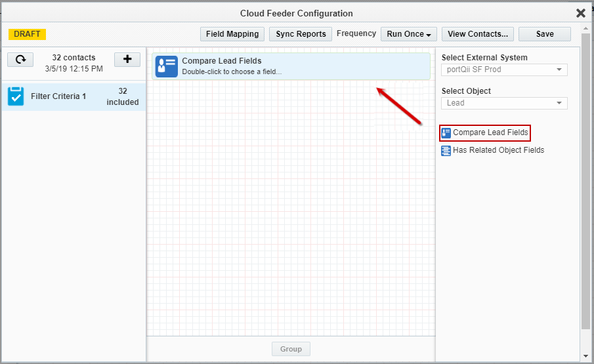Expand the Select External System dropdown
The height and width of the screenshot is (364, 594).
coord(504,70)
